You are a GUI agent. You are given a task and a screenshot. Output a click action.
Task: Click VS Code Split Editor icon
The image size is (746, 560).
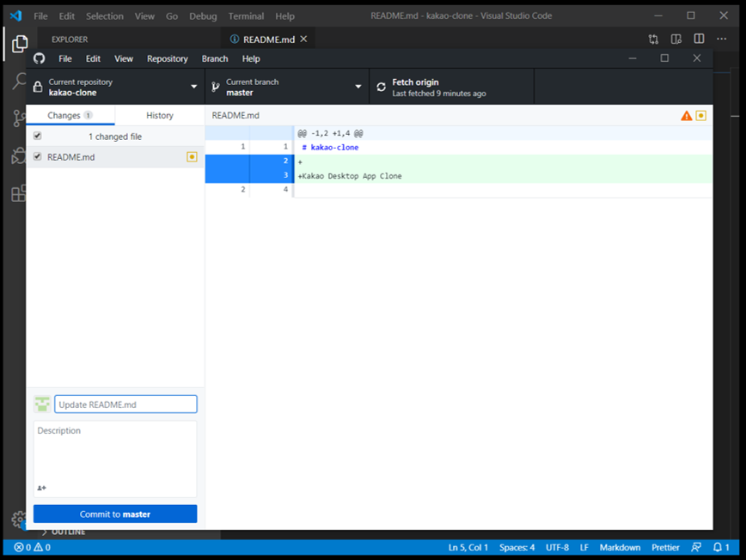699,39
